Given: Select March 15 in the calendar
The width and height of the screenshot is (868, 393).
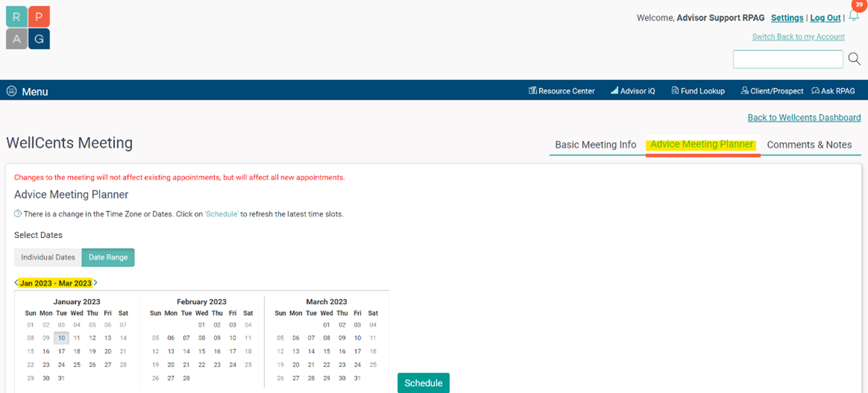Looking at the screenshot, I should 326,351.
